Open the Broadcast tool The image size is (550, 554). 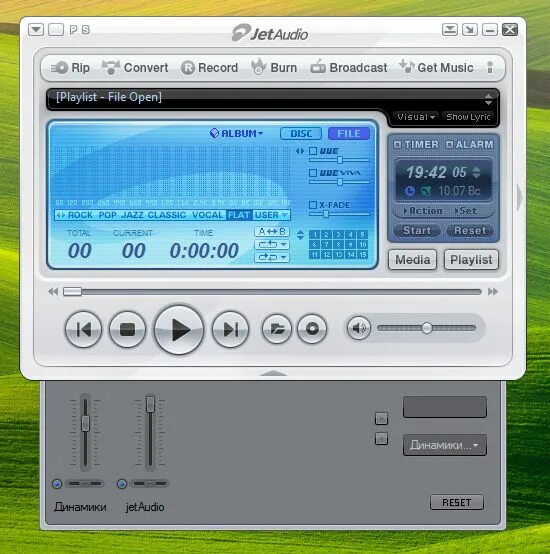tap(349, 67)
